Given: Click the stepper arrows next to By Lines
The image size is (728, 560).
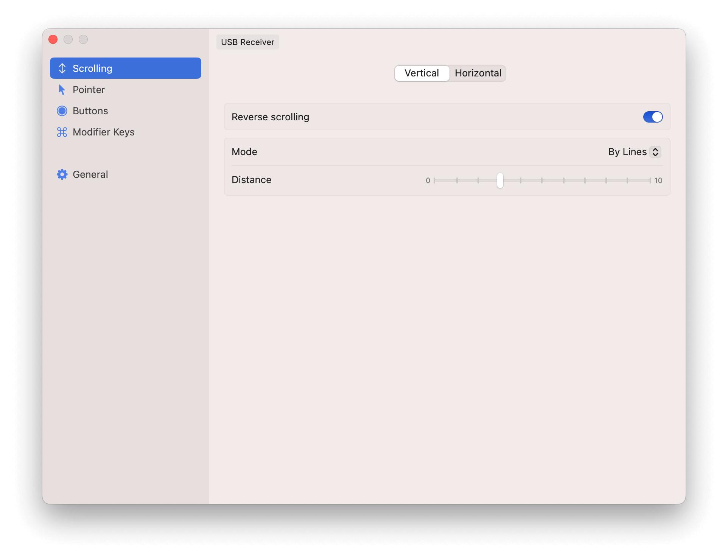Looking at the screenshot, I should coord(655,152).
